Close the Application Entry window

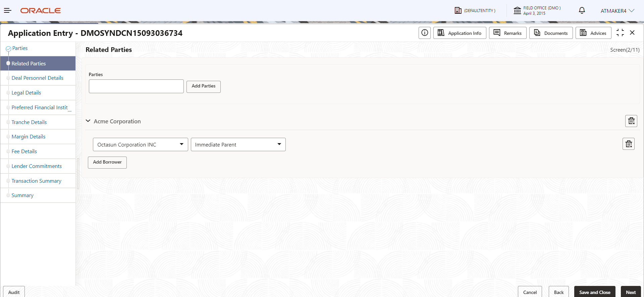[x=632, y=33]
